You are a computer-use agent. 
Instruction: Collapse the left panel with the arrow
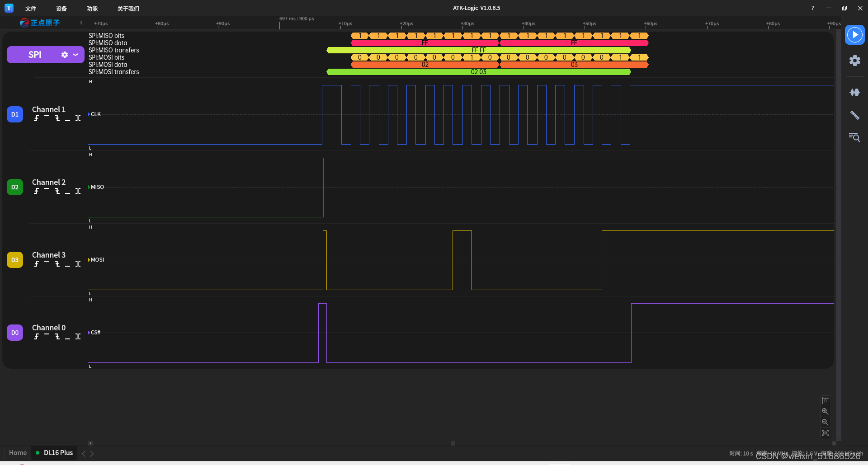[81, 23]
